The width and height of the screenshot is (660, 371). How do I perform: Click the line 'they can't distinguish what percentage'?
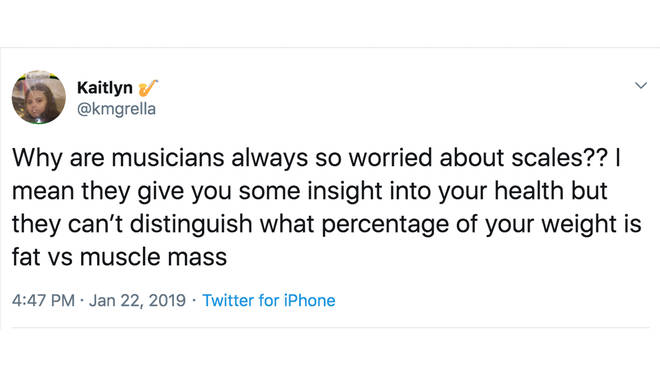click(327, 224)
